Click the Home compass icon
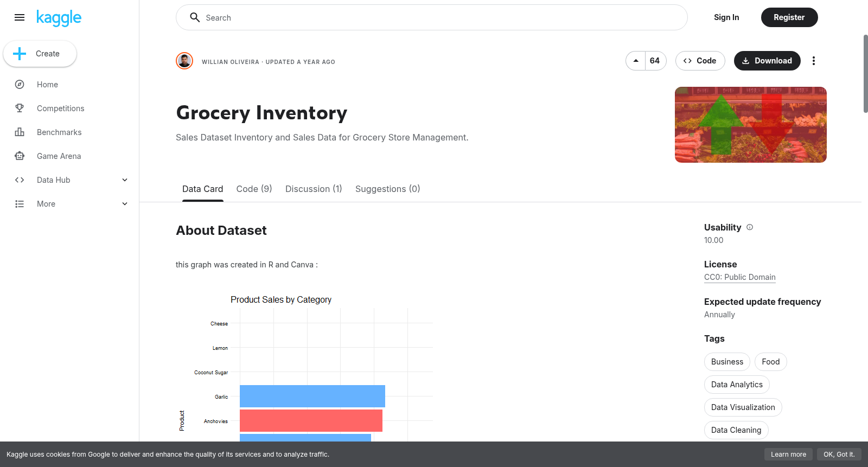 (20, 85)
